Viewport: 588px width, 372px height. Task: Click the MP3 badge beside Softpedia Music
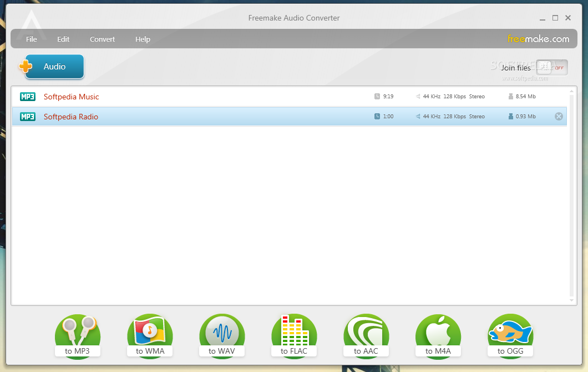click(x=27, y=96)
